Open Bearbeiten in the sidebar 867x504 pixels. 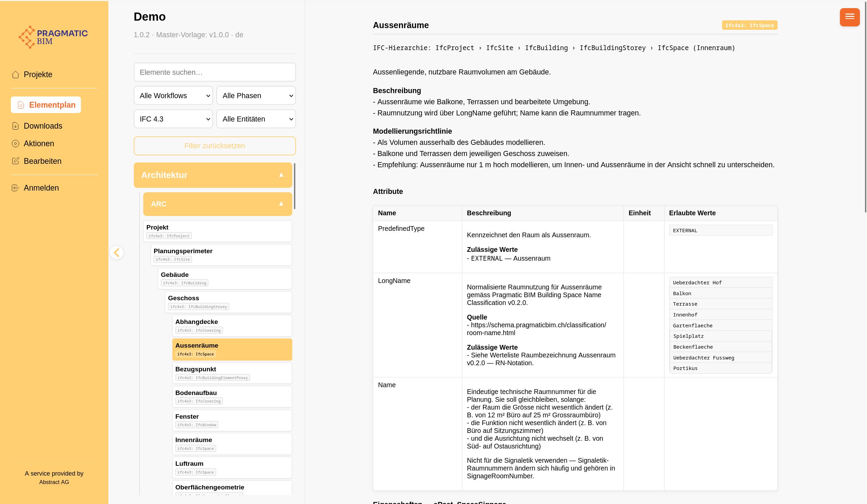click(43, 161)
